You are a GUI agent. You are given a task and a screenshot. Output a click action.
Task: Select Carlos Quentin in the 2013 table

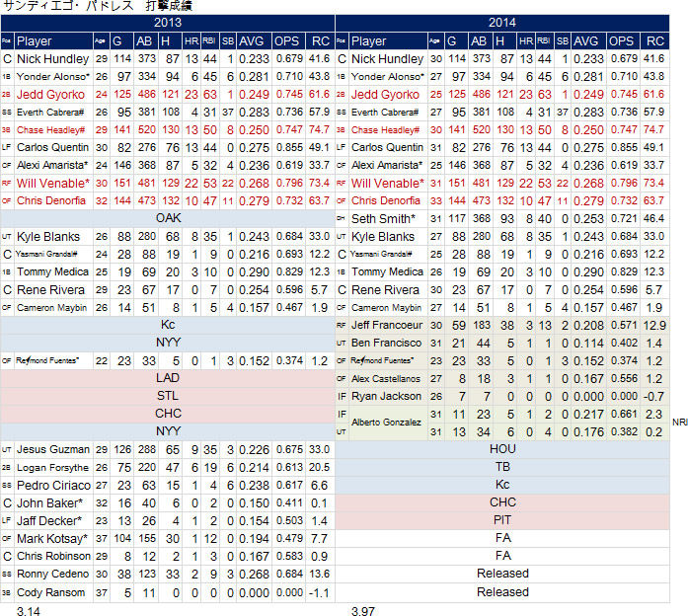[x=53, y=147]
